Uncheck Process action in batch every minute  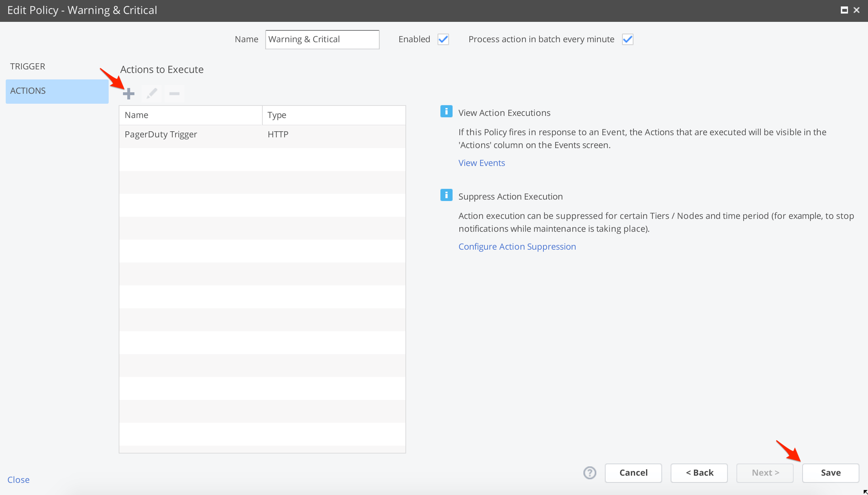627,39
